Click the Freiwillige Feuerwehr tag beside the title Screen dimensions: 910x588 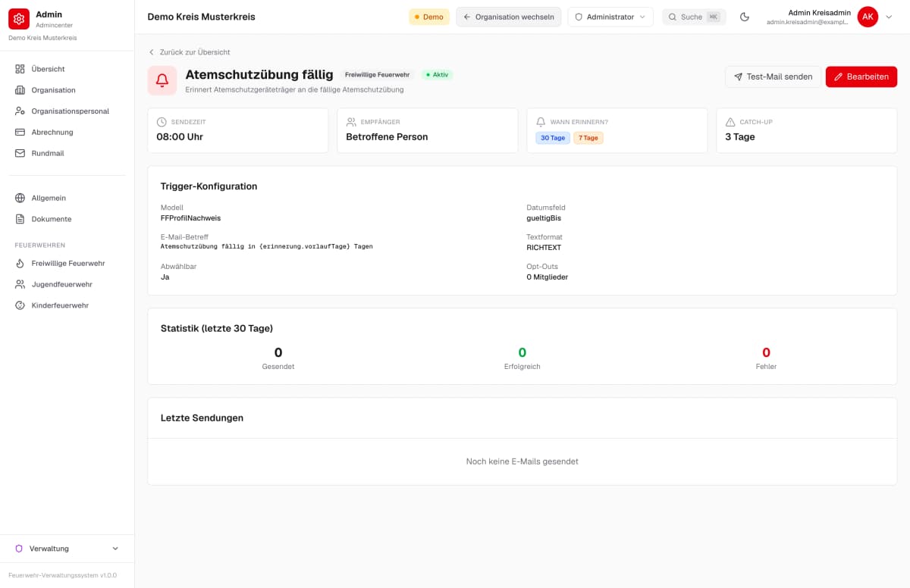pyautogui.click(x=378, y=75)
